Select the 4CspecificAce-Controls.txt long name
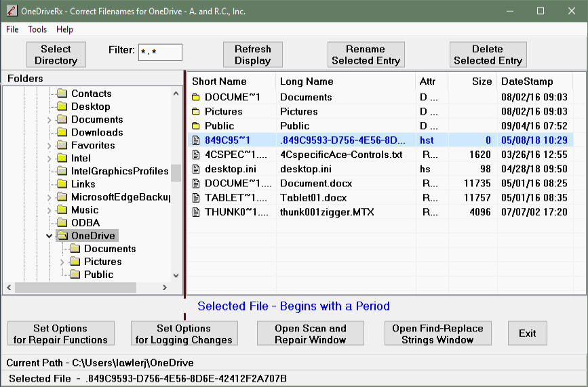The width and height of the screenshot is (588, 387). (341, 155)
